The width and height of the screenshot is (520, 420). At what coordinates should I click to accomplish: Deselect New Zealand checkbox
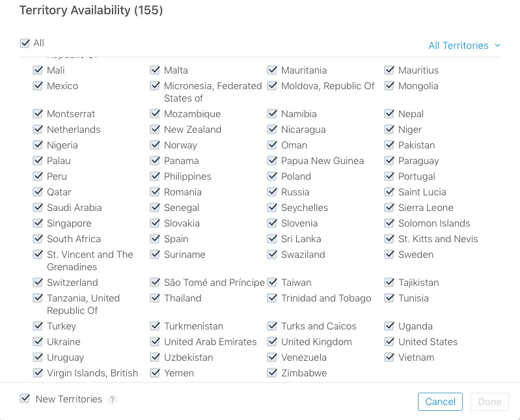point(155,130)
